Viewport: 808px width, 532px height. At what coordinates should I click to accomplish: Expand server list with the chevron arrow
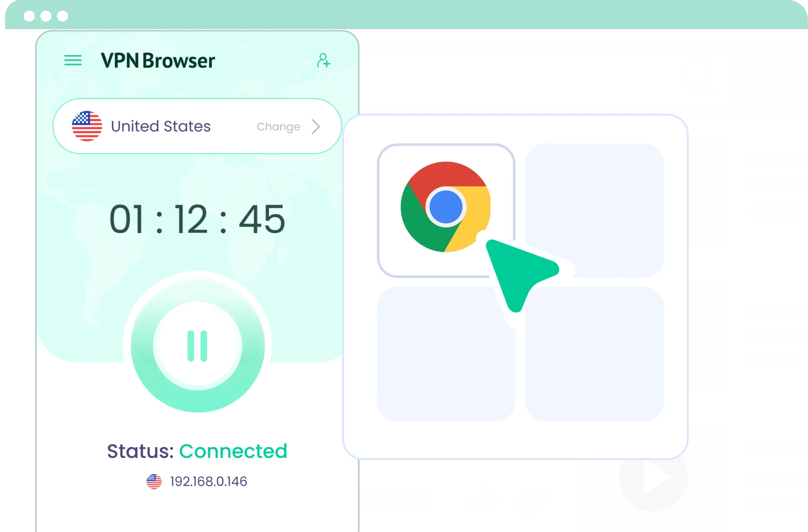tap(316, 127)
